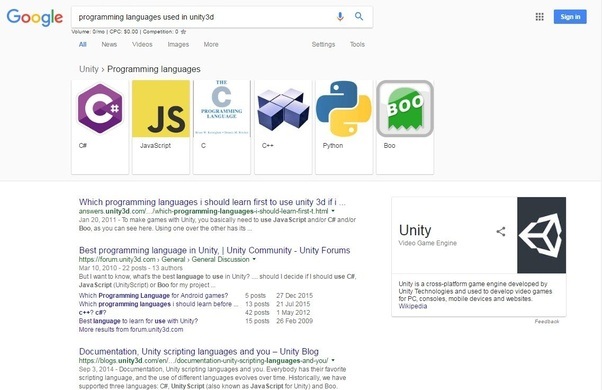Open 'Documentation, Unity scripting languages and you' result
The height and width of the screenshot is (390, 602).
(x=199, y=352)
